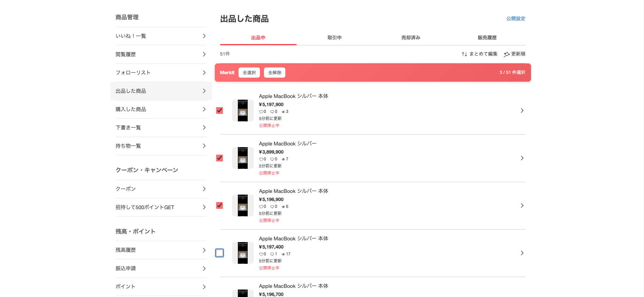Click the sparkle icon next to 更新順
The image size is (644, 297).
point(506,54)
